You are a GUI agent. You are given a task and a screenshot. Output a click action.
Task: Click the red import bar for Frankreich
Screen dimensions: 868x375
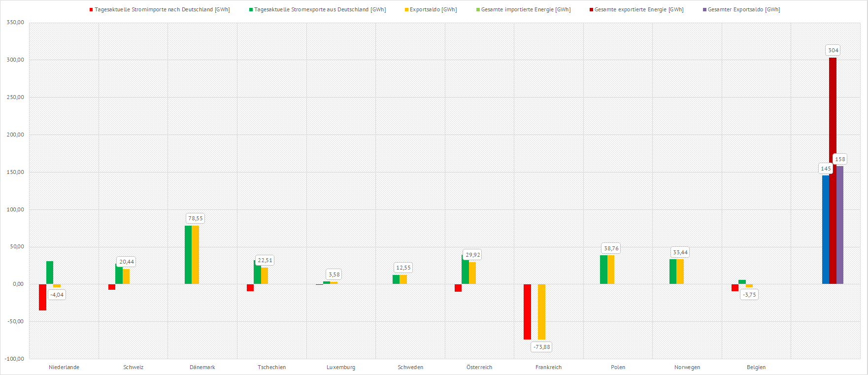pyautogui.click(x=527, y=311)
